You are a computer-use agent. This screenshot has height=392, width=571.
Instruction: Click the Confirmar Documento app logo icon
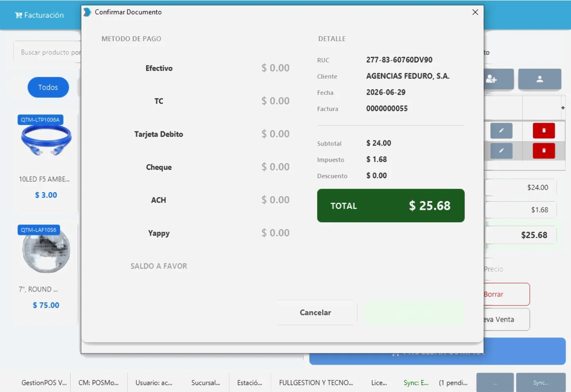tap(87, 12)
